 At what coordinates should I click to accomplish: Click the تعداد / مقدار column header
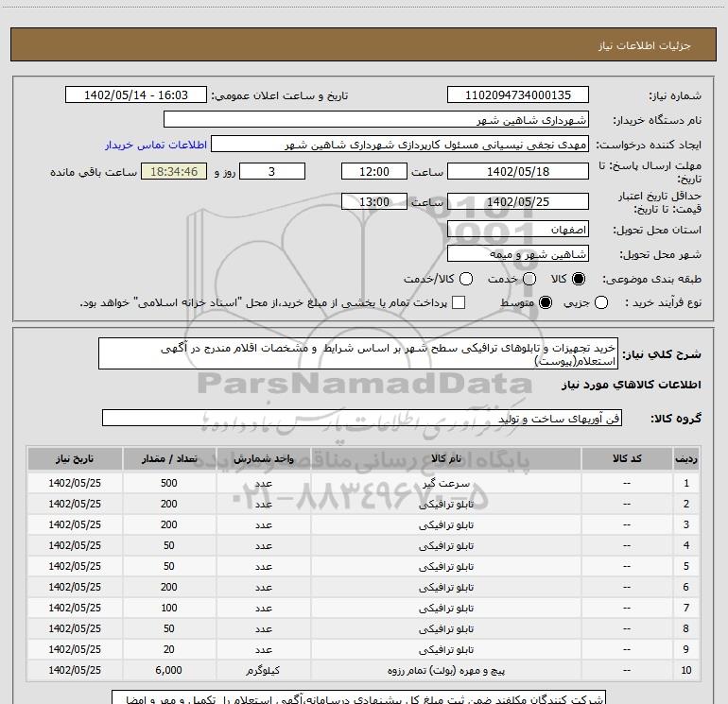pos(169,459)
